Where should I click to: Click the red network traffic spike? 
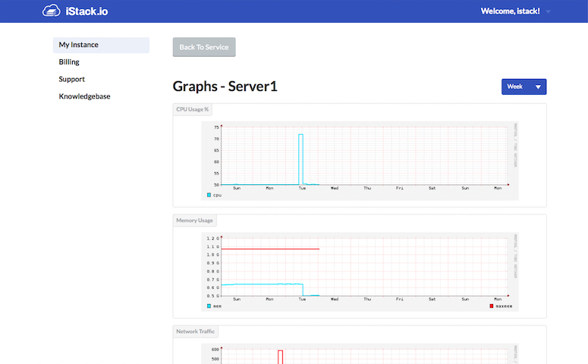point(280,356)
